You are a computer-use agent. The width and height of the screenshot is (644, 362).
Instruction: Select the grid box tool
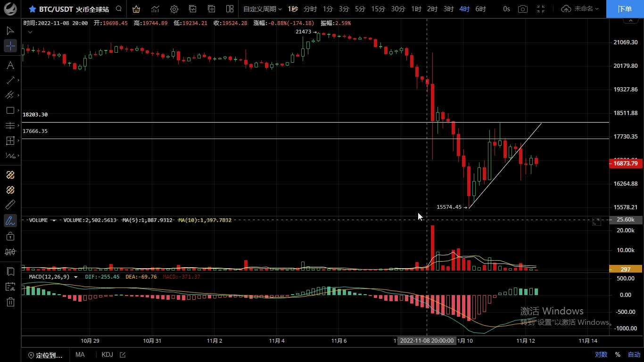pos(10,140)
